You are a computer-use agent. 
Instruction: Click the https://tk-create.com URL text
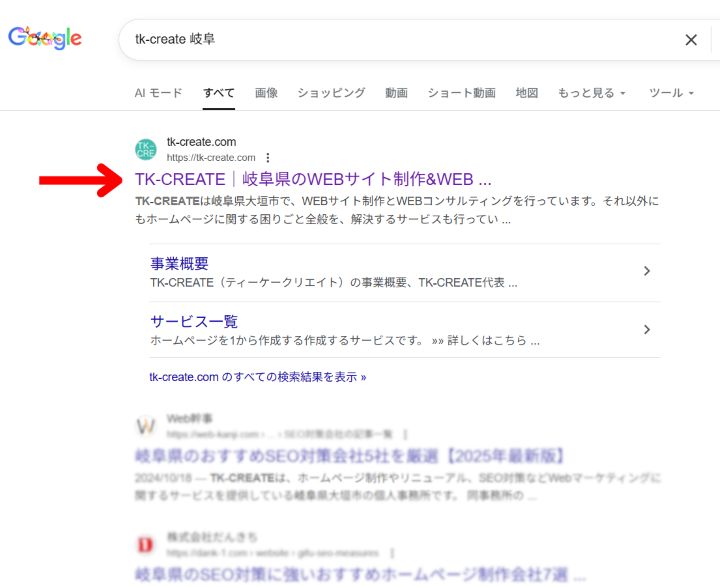tap(211, 158)
